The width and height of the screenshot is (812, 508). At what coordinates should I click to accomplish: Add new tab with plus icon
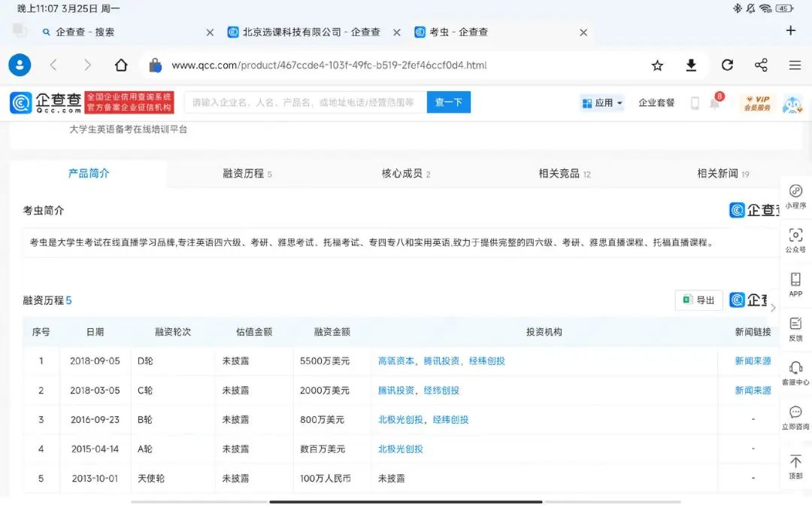(790, 31)
